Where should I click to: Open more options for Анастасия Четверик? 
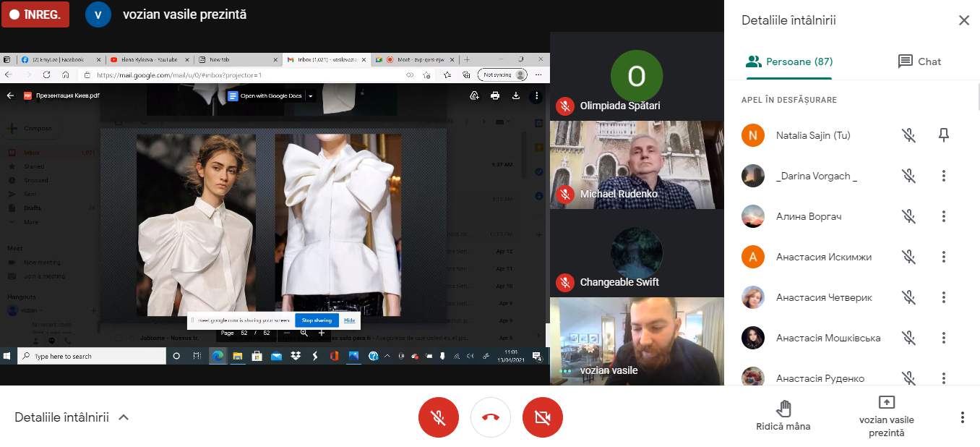pyautogui.click(x=943, y=297)
